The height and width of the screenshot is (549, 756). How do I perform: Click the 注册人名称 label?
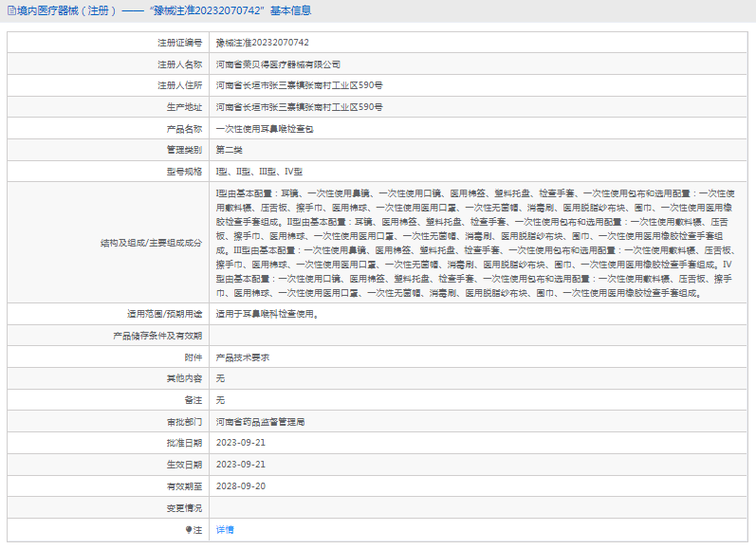(x=180, y=64)
